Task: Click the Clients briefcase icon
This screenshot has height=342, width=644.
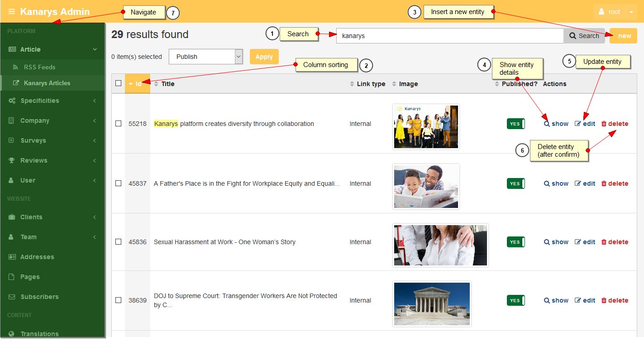Action: point(11,217)
